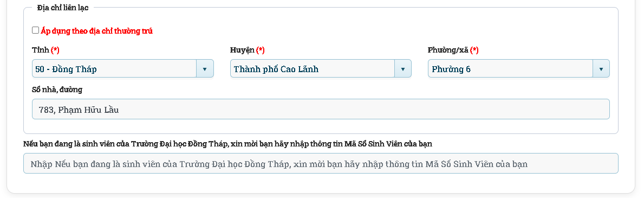Click the red asterisk beside Tỉnh
Viewport: 644px width, 198px height.
coord(55,50)
